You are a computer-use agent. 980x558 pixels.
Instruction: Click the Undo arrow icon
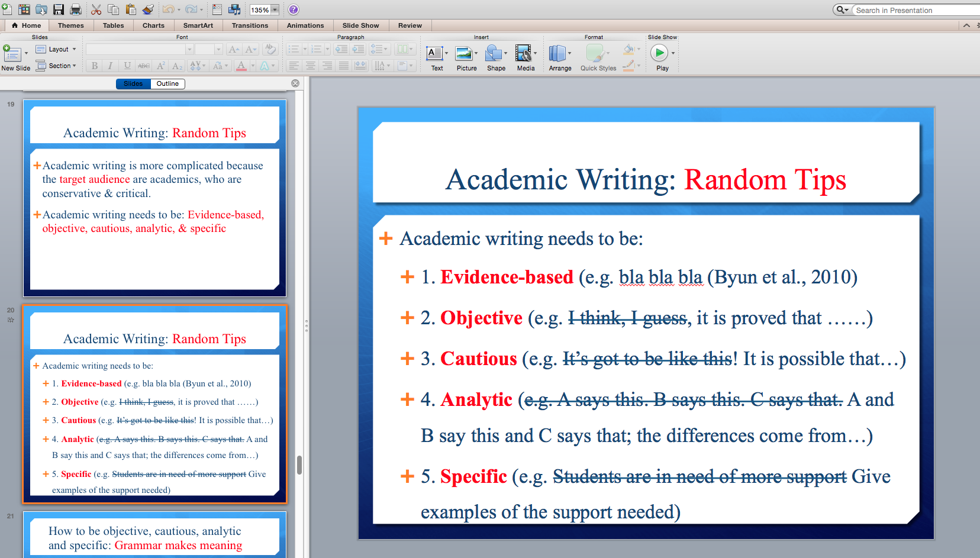coord(169,9)
